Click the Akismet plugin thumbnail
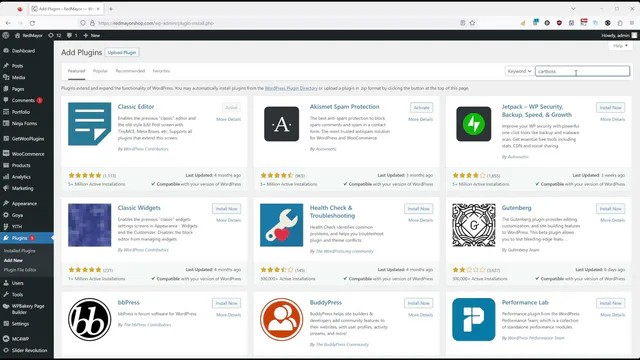Screen dimensions: 640x360 [282, 124]
